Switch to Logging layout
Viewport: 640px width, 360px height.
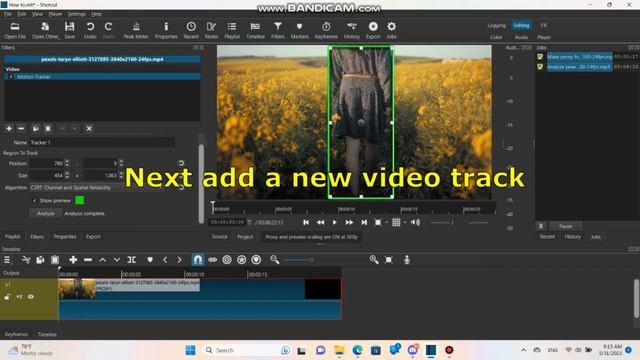click(x=496, y=25)
